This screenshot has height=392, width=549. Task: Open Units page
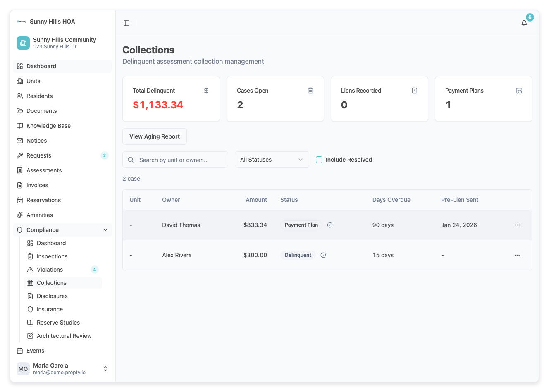tap(63, 81)
